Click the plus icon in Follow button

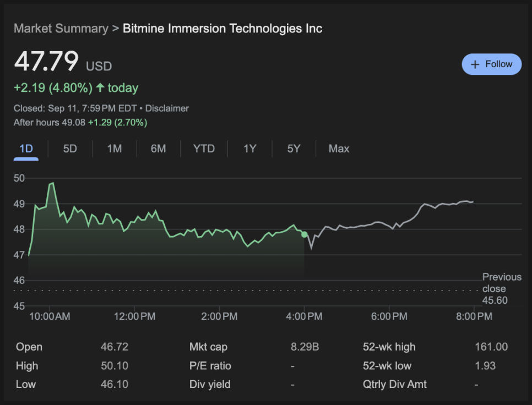(475, 64)
